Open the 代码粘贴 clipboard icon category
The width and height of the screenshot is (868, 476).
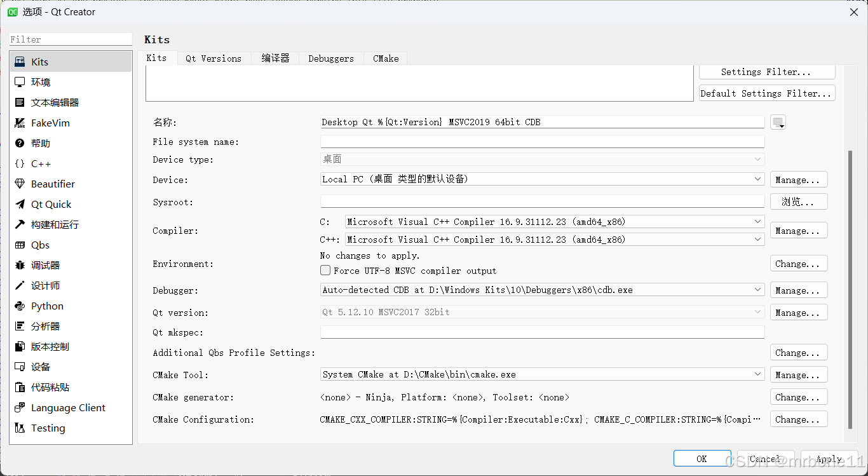[x=20, y=387]
